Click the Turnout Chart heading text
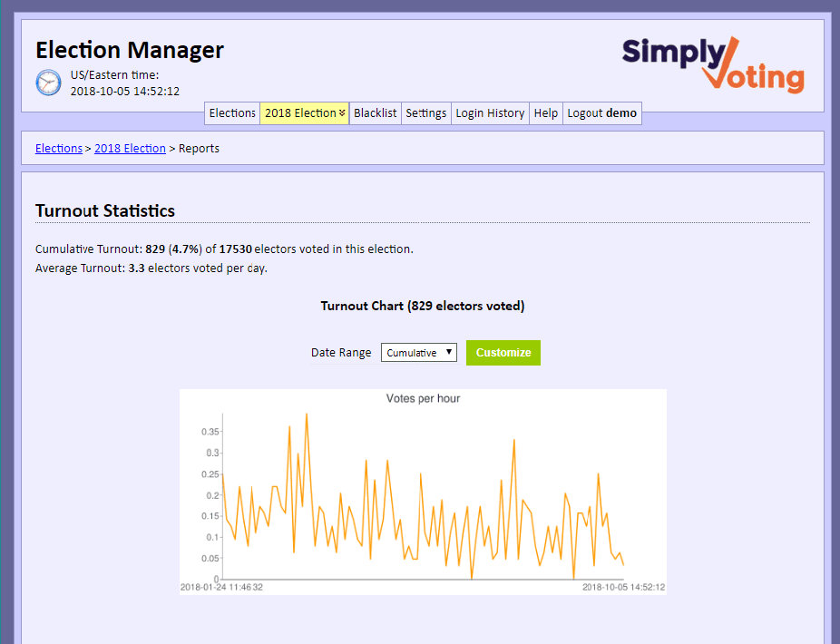The image size is (840, 644). coord(422,306)
